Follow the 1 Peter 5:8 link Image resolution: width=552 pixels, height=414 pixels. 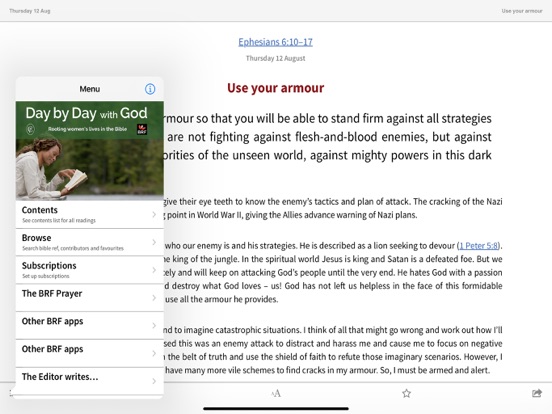point(479,246)
